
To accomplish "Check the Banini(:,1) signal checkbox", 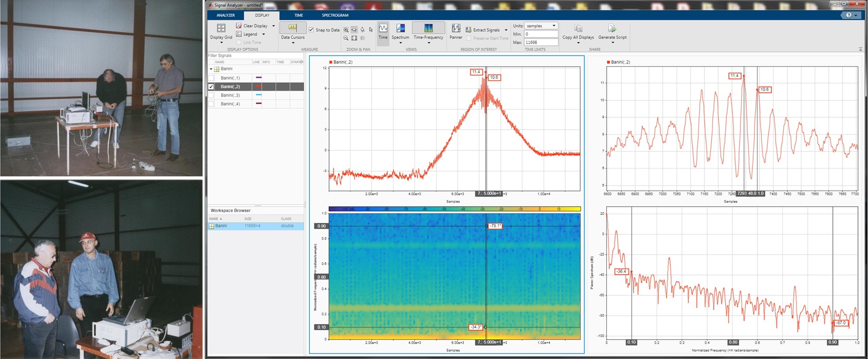I will coord(211,78).
